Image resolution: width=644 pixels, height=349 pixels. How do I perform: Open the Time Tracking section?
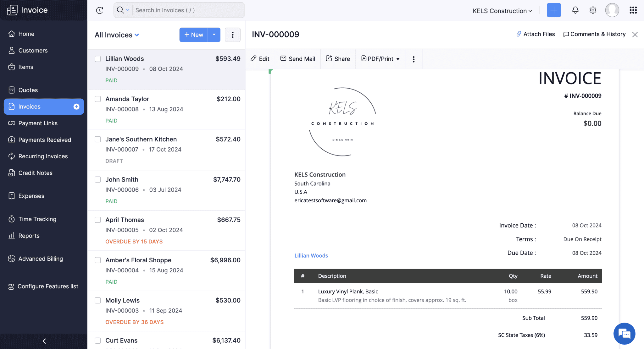pyautogui.click(x=37, y=219)
